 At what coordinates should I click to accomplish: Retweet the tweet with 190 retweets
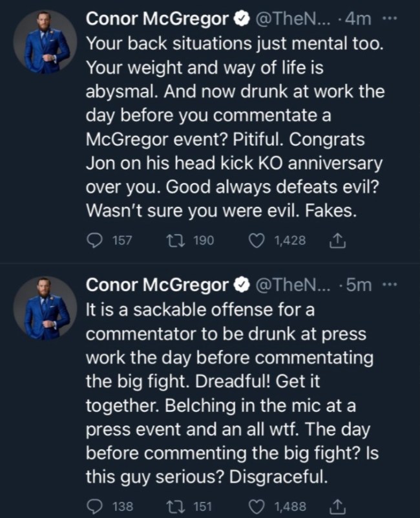(176, 241)
